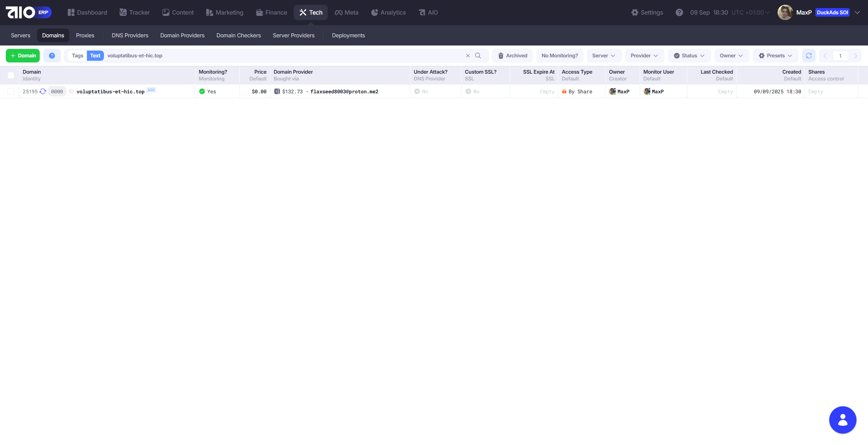The image size is (868, 445).
Task: Open the Meta section
Action: pos(346,13)
